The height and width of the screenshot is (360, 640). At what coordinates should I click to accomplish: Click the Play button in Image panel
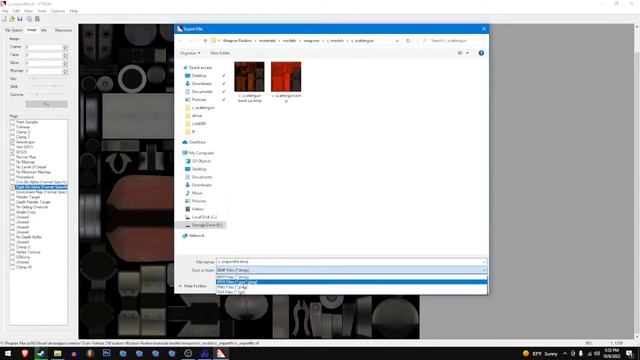47,104
